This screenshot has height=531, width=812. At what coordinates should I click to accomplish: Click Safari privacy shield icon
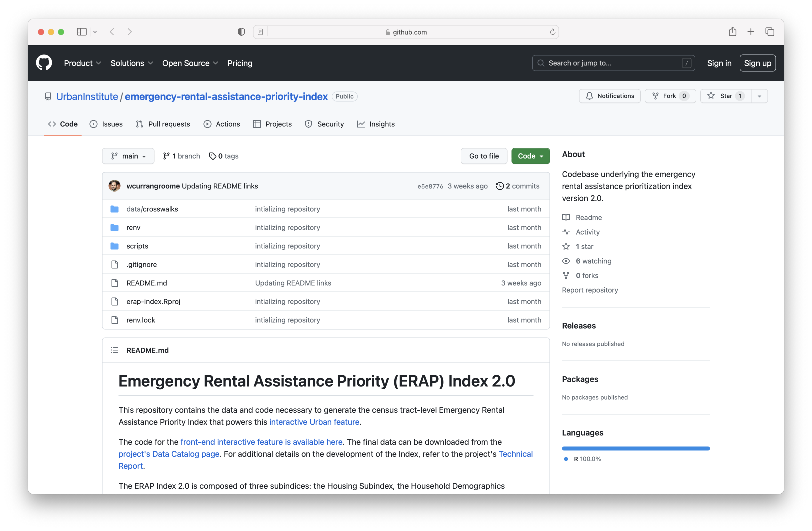(241, 32)
